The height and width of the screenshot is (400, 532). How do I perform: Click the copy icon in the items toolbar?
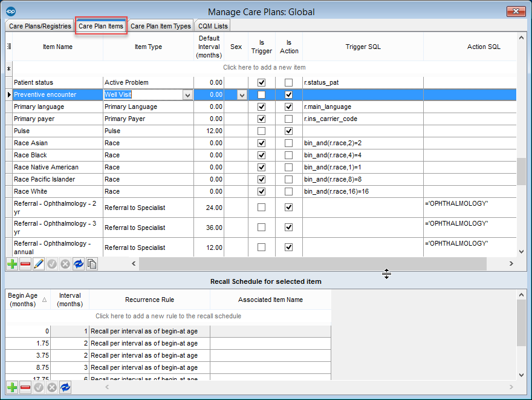(92, 264)
